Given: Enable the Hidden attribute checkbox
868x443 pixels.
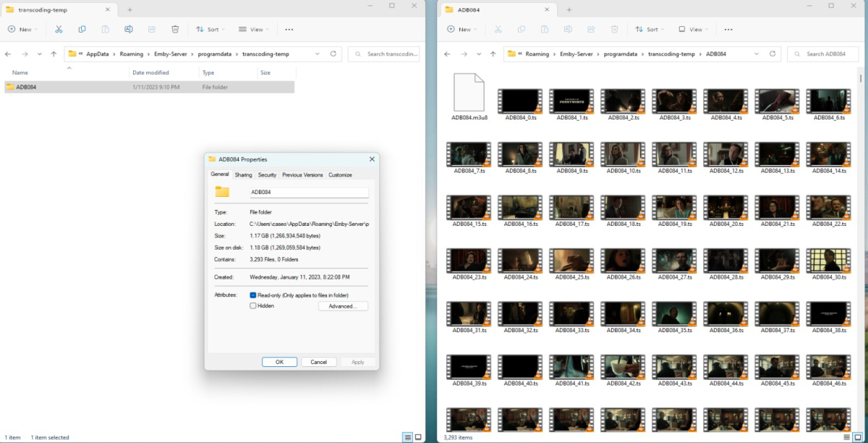Looking at the screenshot, I should [255, 305].
